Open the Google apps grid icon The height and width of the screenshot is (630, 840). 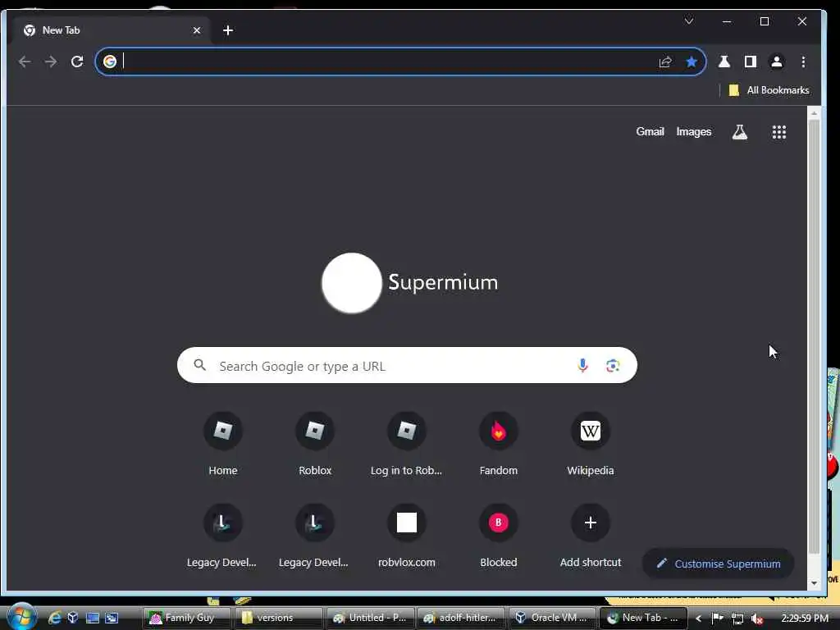[779, 132]
